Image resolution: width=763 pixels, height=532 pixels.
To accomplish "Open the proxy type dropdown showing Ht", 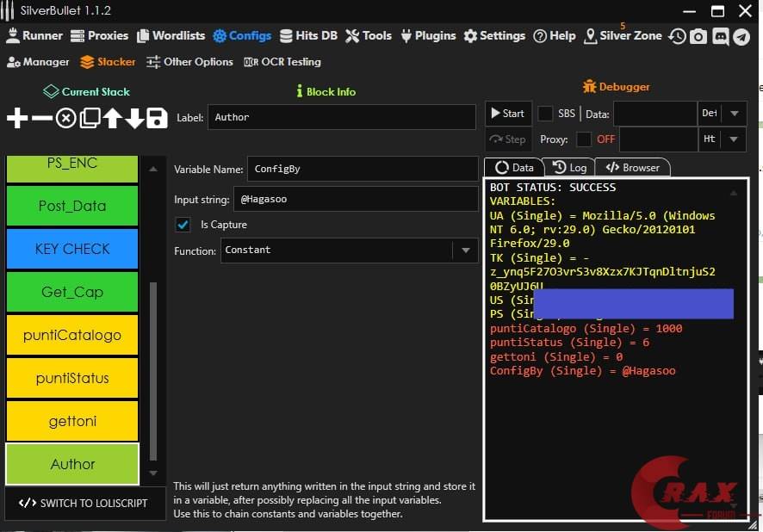I will point(734,139).
